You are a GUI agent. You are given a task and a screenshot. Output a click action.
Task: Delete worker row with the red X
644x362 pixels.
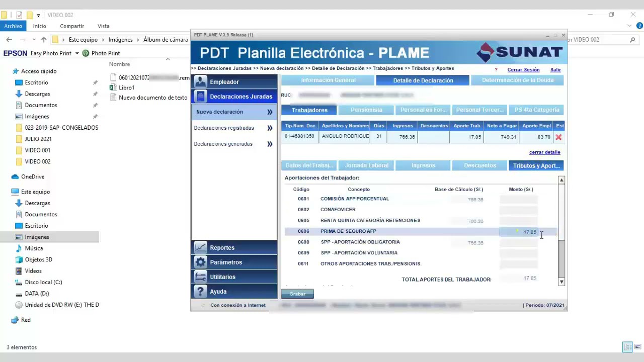tap(558, 137)
